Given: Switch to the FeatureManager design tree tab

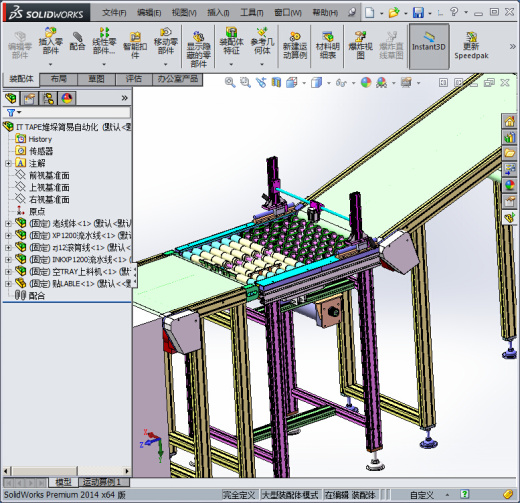Looking at the screenshot, I should coord(11,98).
